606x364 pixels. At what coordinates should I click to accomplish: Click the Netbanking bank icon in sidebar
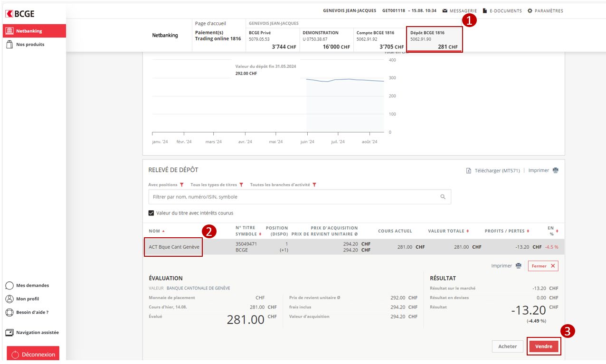point(9,31)
